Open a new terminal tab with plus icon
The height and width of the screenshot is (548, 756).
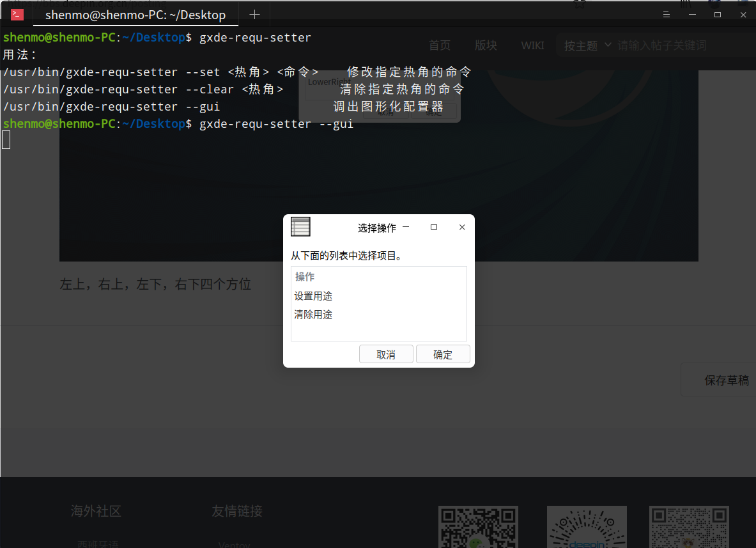coord(254,15)
